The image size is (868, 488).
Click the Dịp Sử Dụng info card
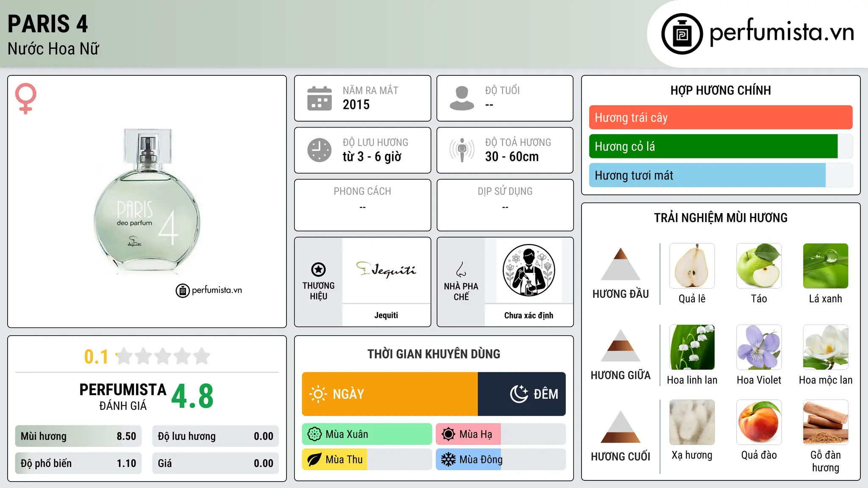pos(505,205)
